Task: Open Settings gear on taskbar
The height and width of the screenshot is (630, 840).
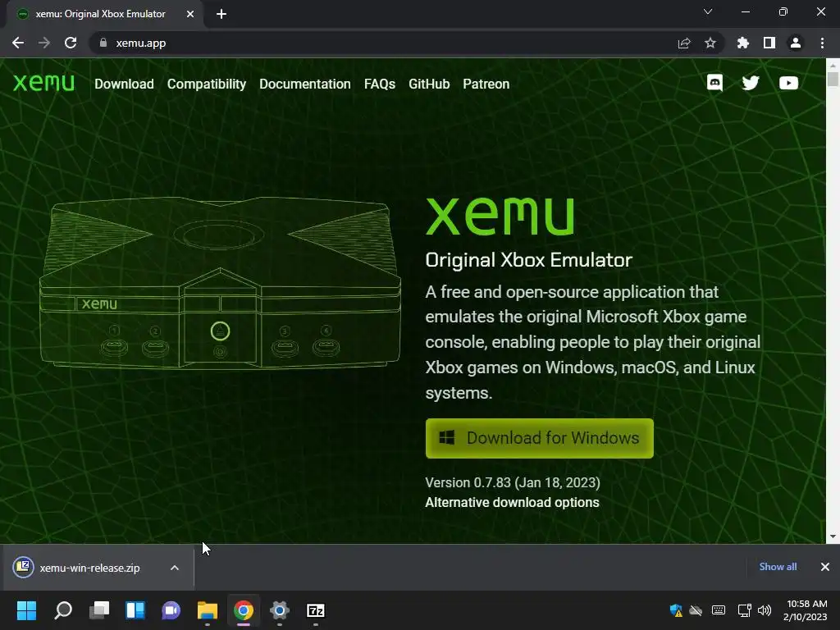Action: 280,610
